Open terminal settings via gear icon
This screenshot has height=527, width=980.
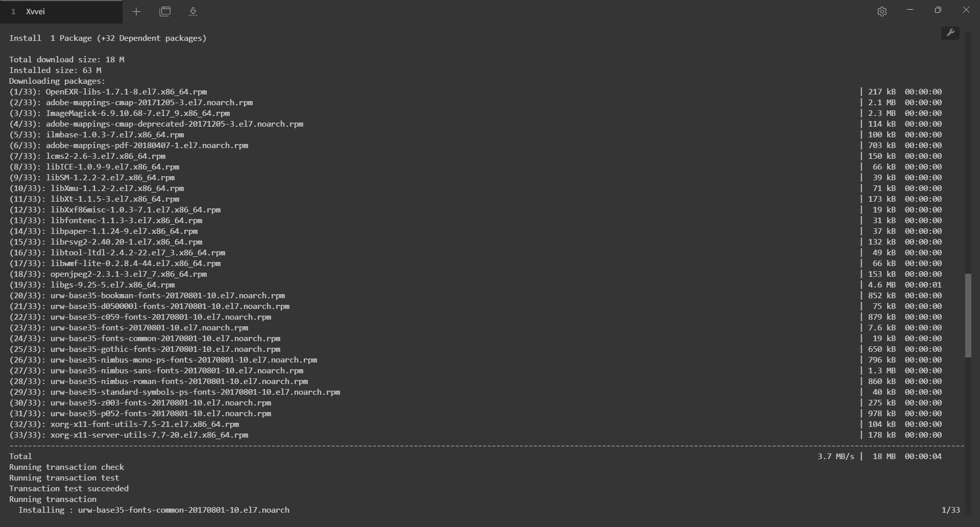tap(881, 12)
